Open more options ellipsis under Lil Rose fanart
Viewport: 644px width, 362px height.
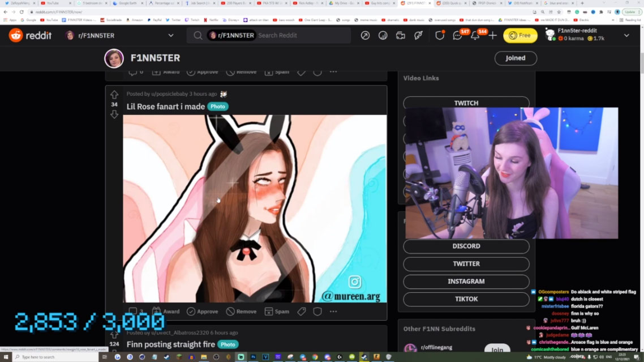coord(333,312)
